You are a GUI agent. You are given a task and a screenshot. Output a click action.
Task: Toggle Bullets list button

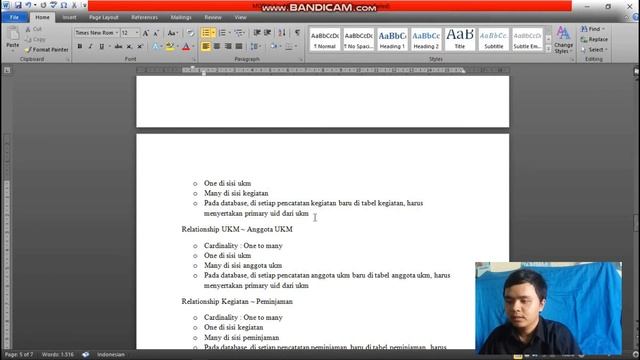[x=206, y=33]
